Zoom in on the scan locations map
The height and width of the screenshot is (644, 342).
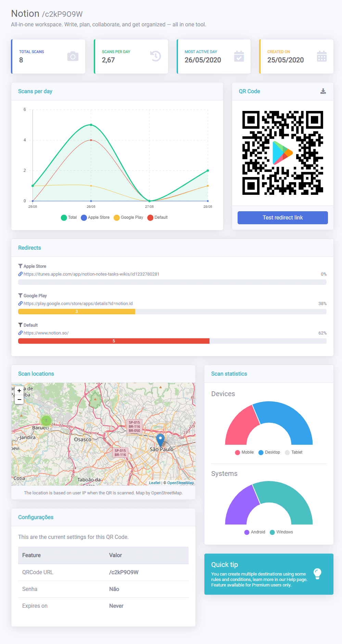coord(19,391)
